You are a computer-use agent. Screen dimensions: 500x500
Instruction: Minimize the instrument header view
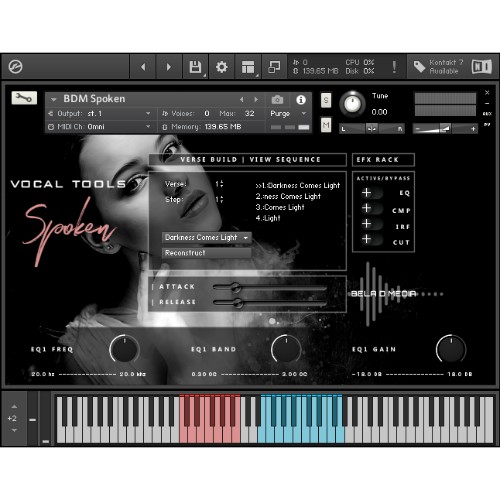487,104
